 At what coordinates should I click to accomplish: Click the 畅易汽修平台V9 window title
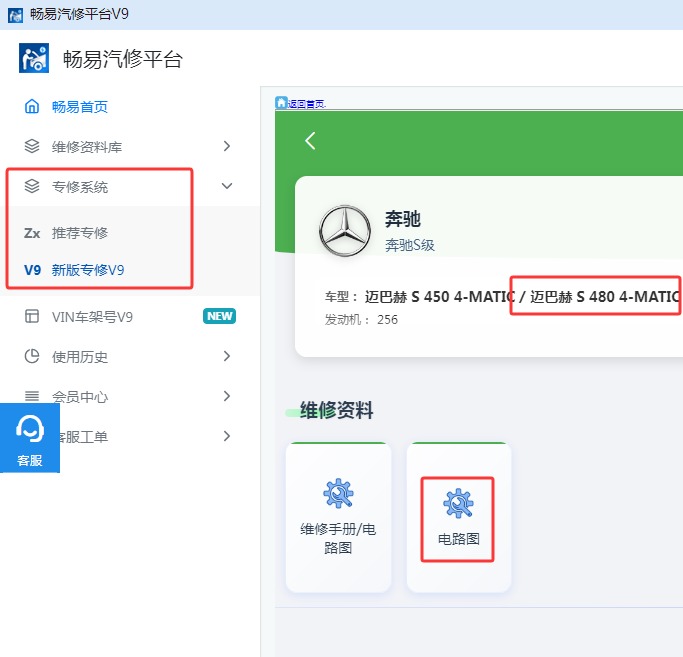tap(79, 14)
